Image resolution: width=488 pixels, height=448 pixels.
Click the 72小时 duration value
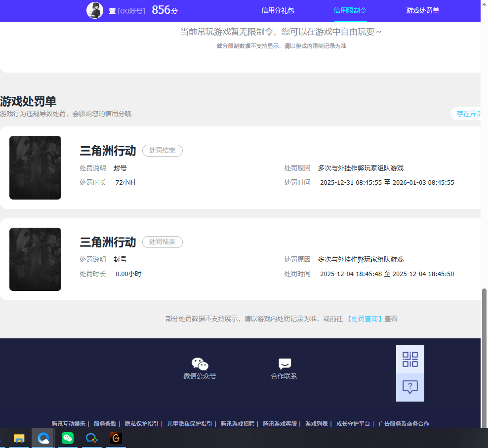click(x=126, y=182)
